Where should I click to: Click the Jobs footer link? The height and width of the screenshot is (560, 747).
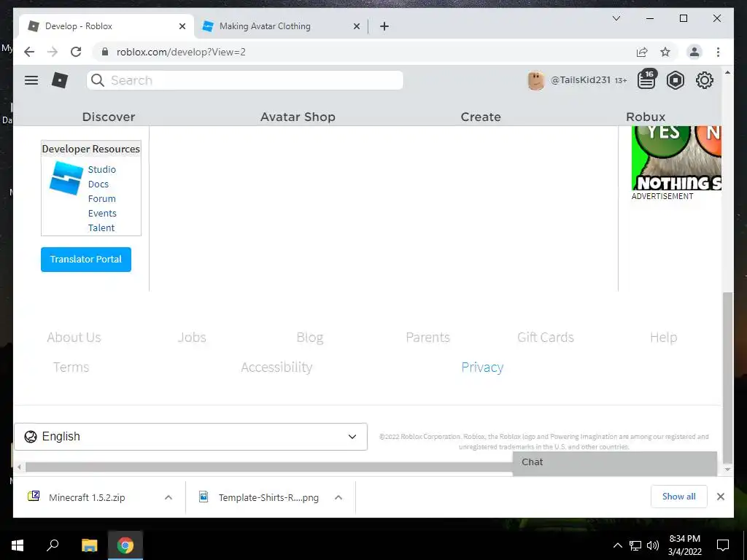click(192, 337)
